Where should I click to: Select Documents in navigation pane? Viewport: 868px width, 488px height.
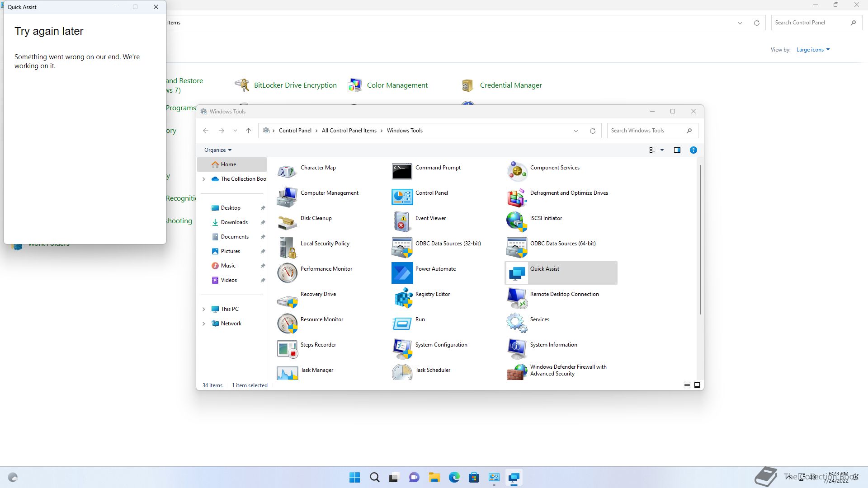point(234,237)
